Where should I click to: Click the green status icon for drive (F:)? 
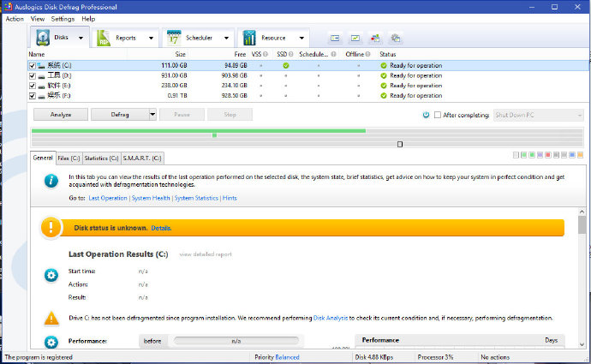384,96
